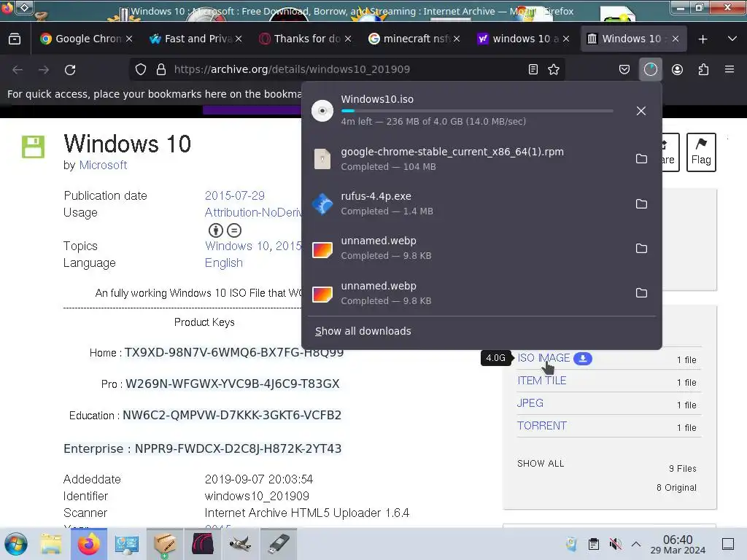Click the ITEM TILE download link
This screenshot has width=747, height=560.
click(x=542, y=381)
